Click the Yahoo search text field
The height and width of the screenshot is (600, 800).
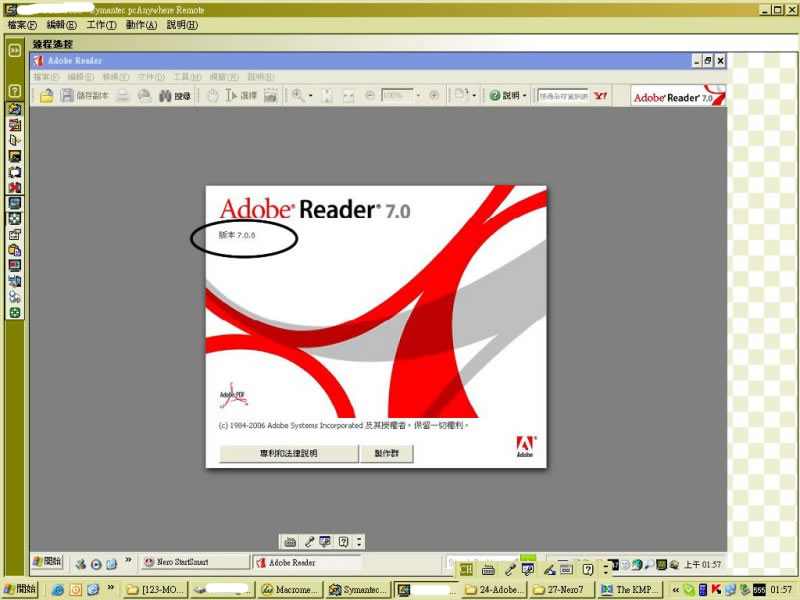(x=563, y=96)
